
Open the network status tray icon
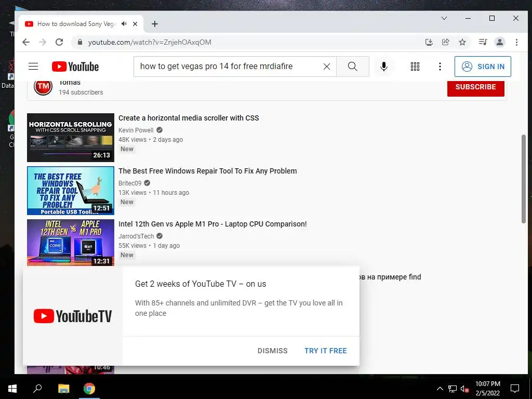pyautogui.click(x=453, y=389)
